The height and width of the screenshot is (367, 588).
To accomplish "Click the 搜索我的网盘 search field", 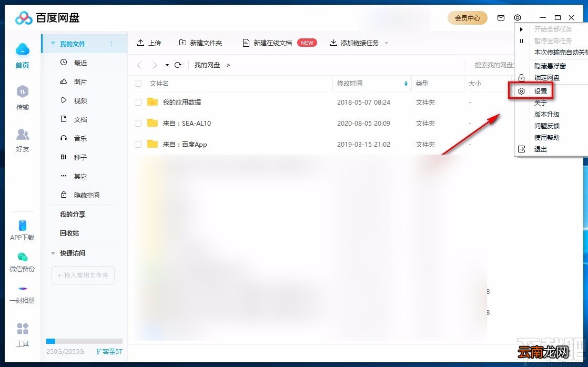I will pyautogui.click(x=493, y=65).
